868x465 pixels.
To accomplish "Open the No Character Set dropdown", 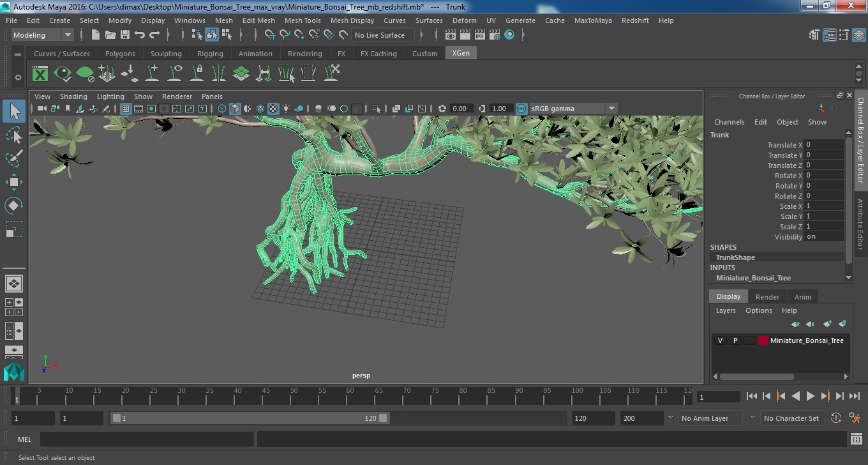I will (x=792, y=418).
